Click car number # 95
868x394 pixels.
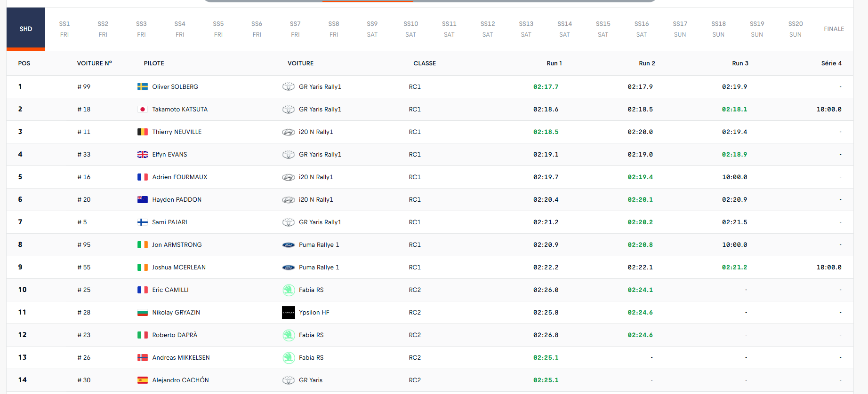click(84, 244)
